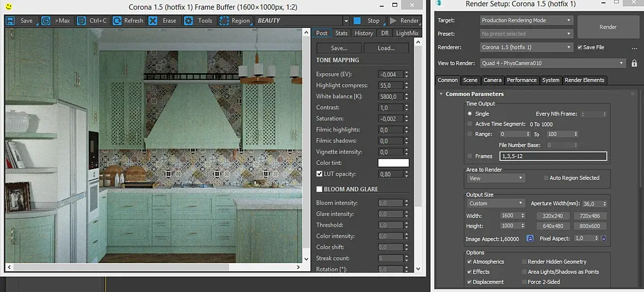Click the Refresh icon in frame buffer
The width and height of the screenshot is (644, 292).
pyautogui.click(x=117, y=21)
